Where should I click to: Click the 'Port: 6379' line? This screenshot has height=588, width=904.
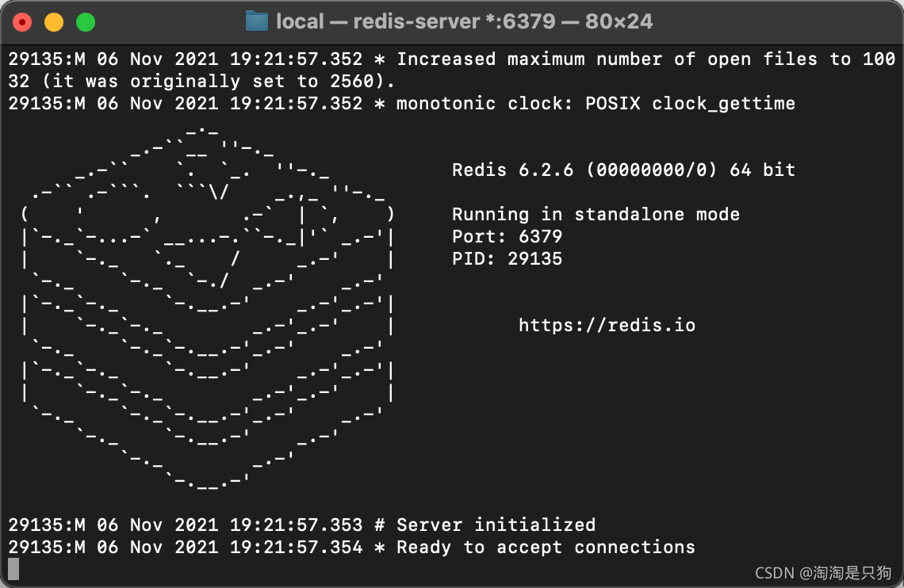(x=507, y=237)
